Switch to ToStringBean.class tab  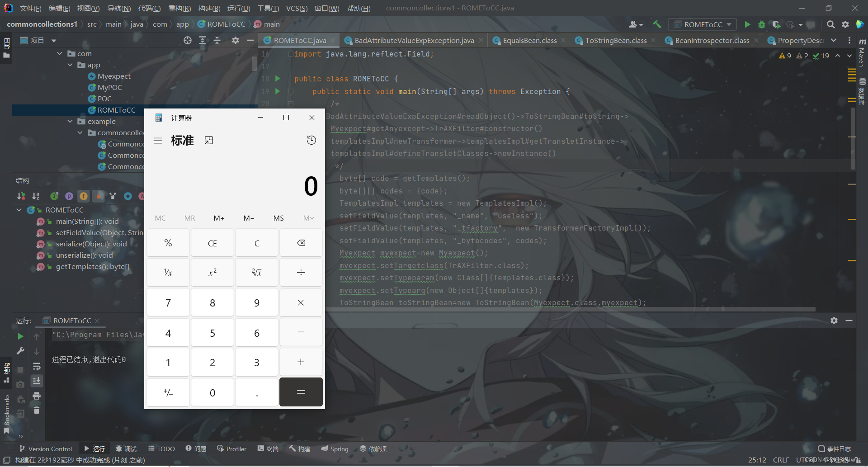(616, 40)
